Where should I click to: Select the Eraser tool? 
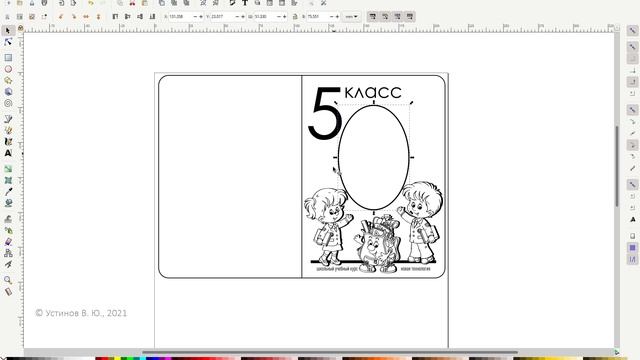(8, 241)
